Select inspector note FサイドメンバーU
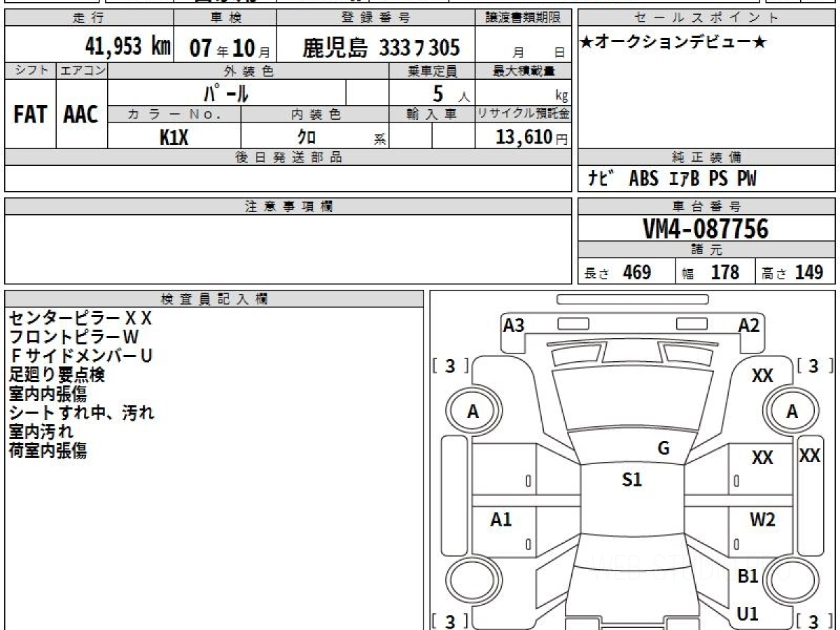The width and height of the screenshot is (840, 630). pos(81,356)
